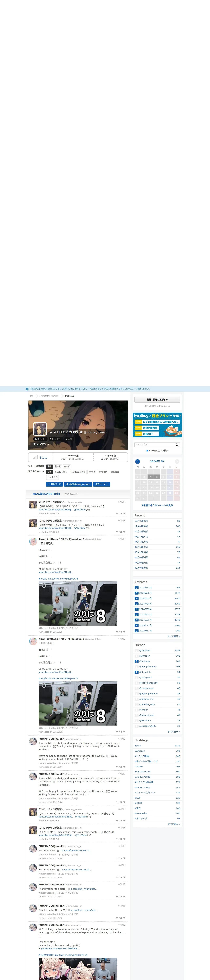
Task: Open Recent entry 06月11日(火)
Action: tap(141, 547)
